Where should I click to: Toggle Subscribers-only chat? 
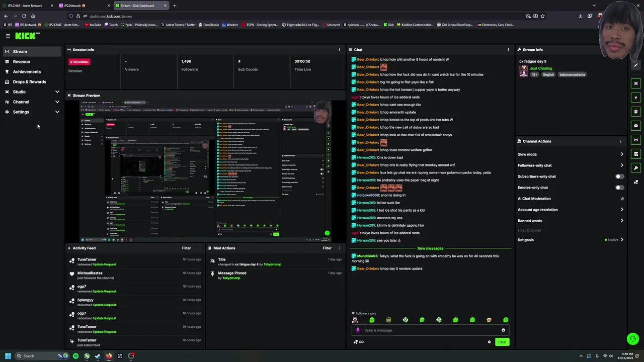[620, 176]
